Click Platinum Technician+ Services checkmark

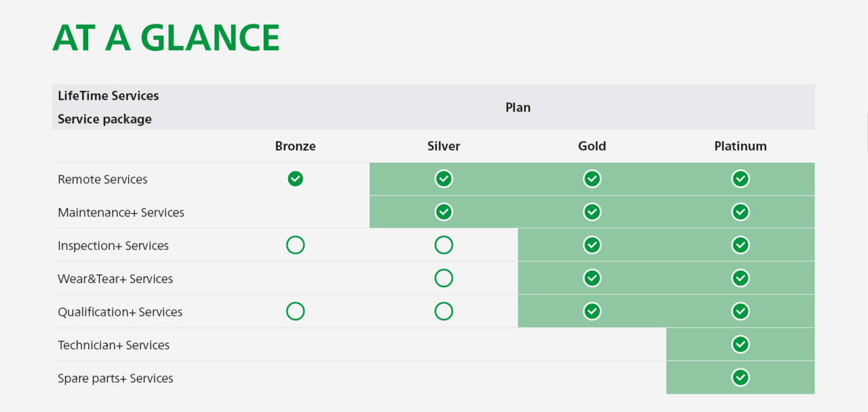[741, 344]
